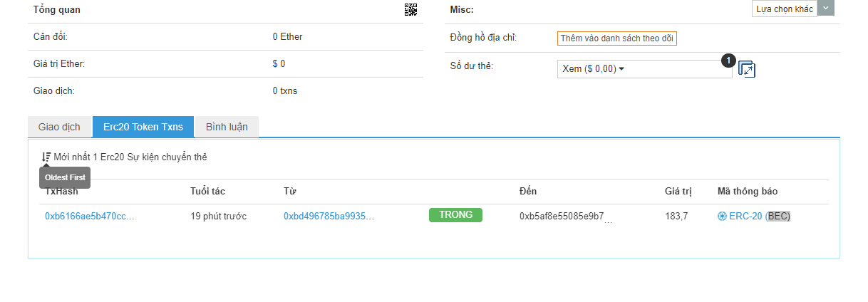
Task: Open transaction hash 0xb6166ae5b470cc link
Action: coord(89,216)
